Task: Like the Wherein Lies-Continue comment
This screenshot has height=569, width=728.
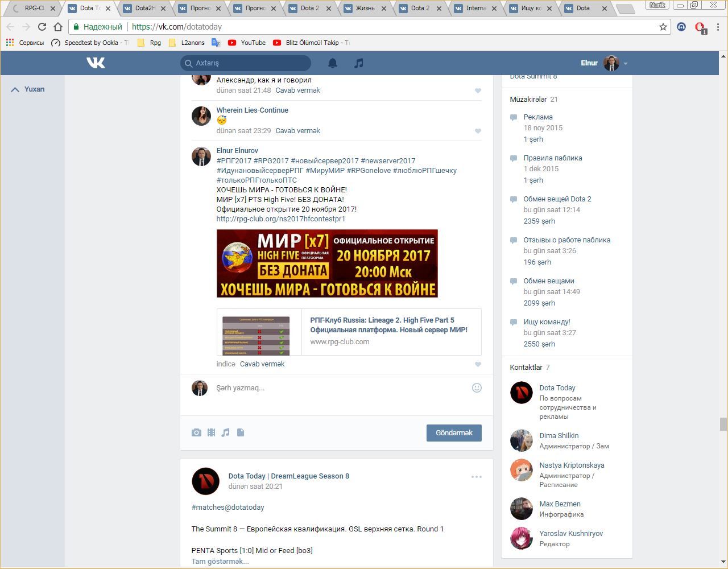Action: coord(478,131)
